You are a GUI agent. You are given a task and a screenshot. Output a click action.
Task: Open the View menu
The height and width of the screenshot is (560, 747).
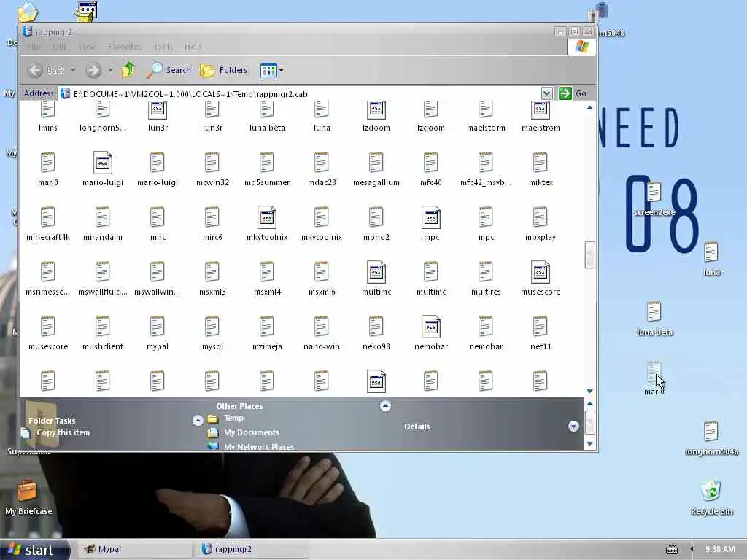(x=87, y=47)
